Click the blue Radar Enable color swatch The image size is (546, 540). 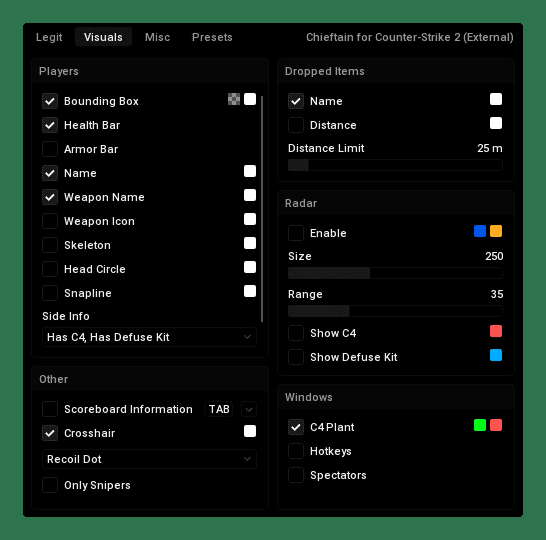tap(480, 231)
